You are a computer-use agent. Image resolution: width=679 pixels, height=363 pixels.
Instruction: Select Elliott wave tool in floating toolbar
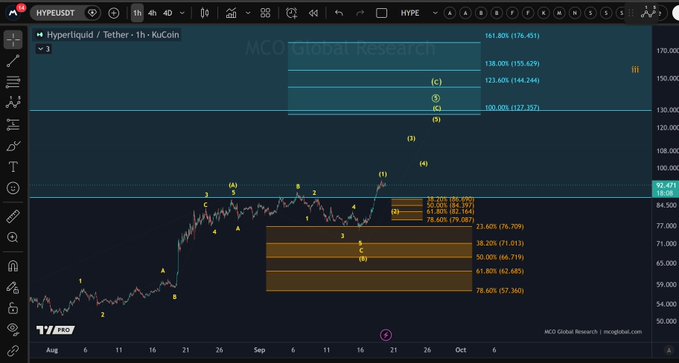pos(649,13)
